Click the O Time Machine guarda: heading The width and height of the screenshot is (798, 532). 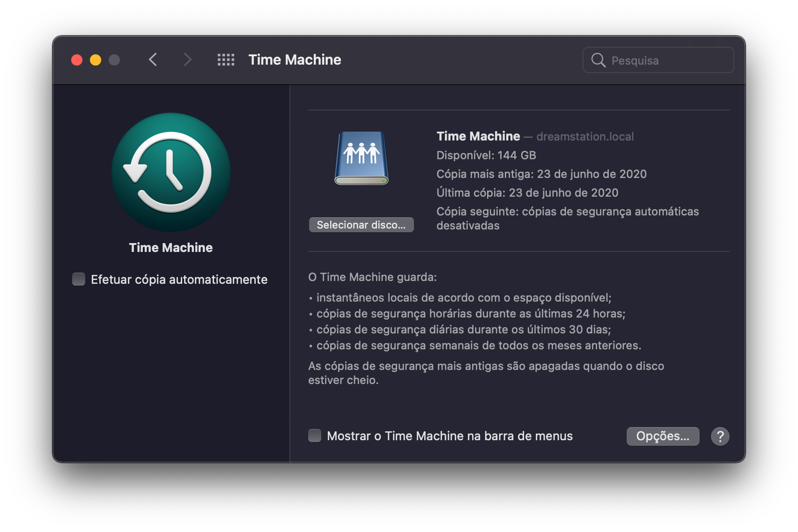372,277
